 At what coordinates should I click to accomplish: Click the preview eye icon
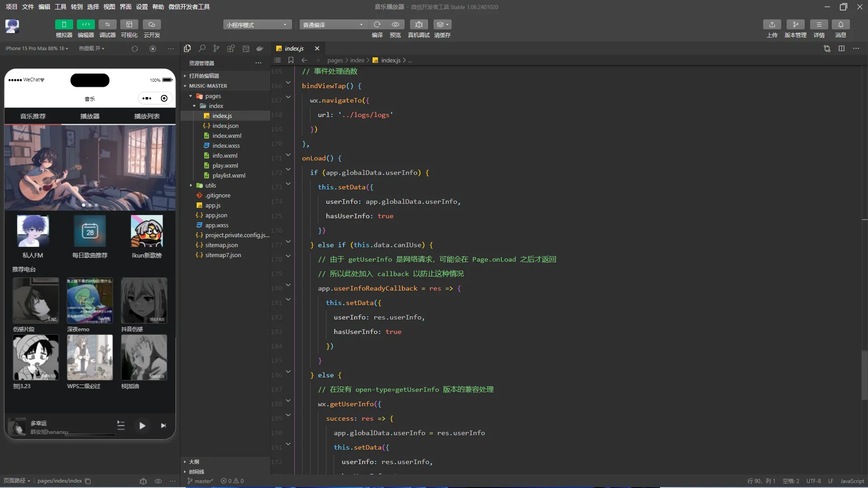[395, 24]
